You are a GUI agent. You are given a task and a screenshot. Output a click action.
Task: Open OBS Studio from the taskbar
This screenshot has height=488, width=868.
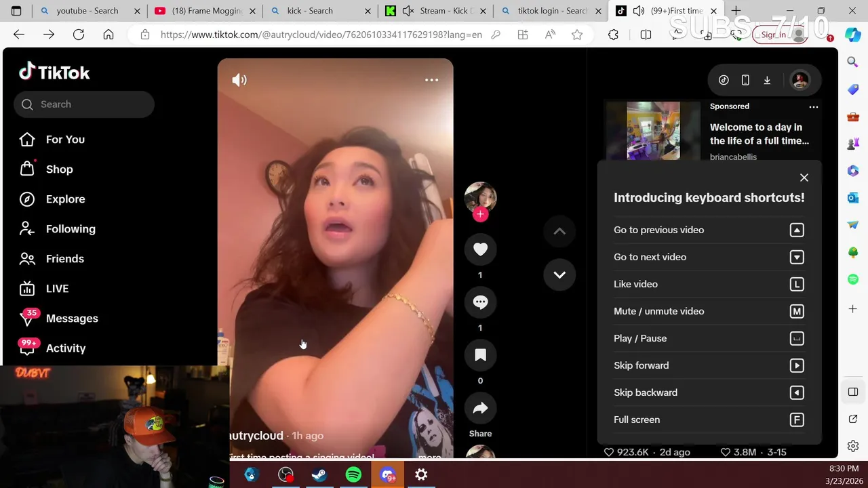click(x=285, y=475)
